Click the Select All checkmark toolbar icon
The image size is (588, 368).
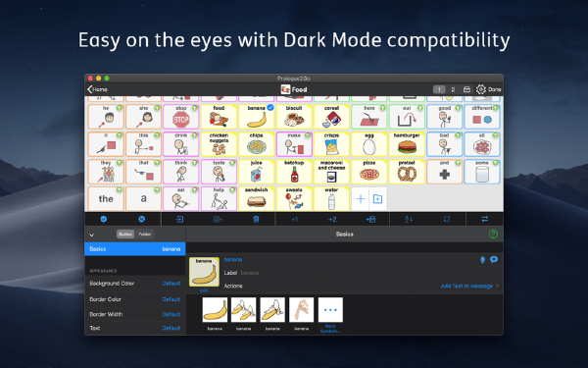(104, 219)
